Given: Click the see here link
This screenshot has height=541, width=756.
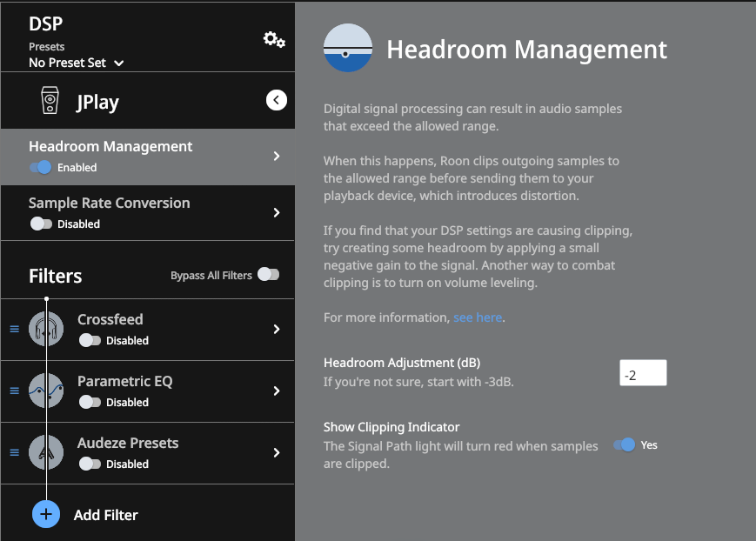Looking at the screenshot, I should tap(477, 317).
